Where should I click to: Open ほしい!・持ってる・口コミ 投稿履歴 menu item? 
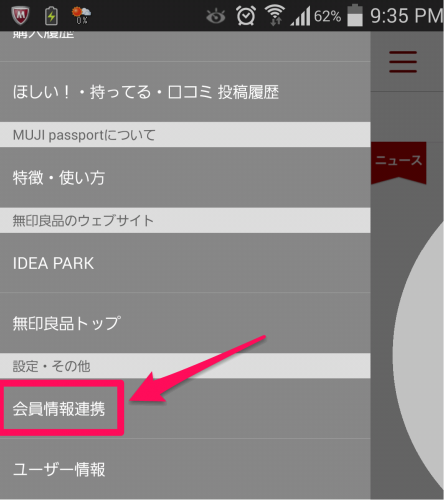click(185, 92)
